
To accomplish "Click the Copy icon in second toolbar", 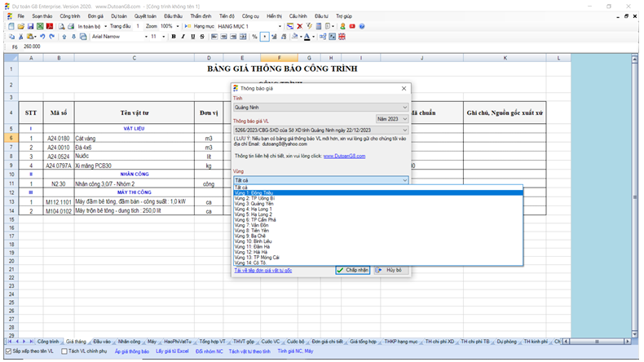I will click(x=11, y=37).
